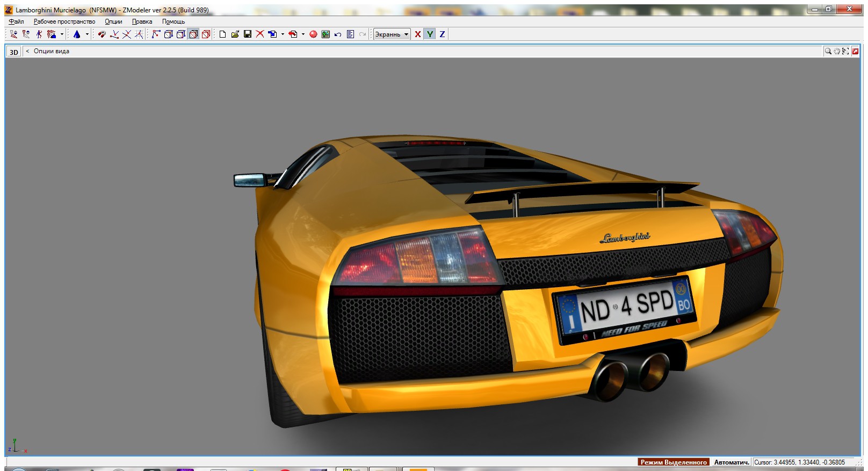This screenshot has height=471, width=868.
Task: Open Опции вида view options
Action: (x=52, y=51)
